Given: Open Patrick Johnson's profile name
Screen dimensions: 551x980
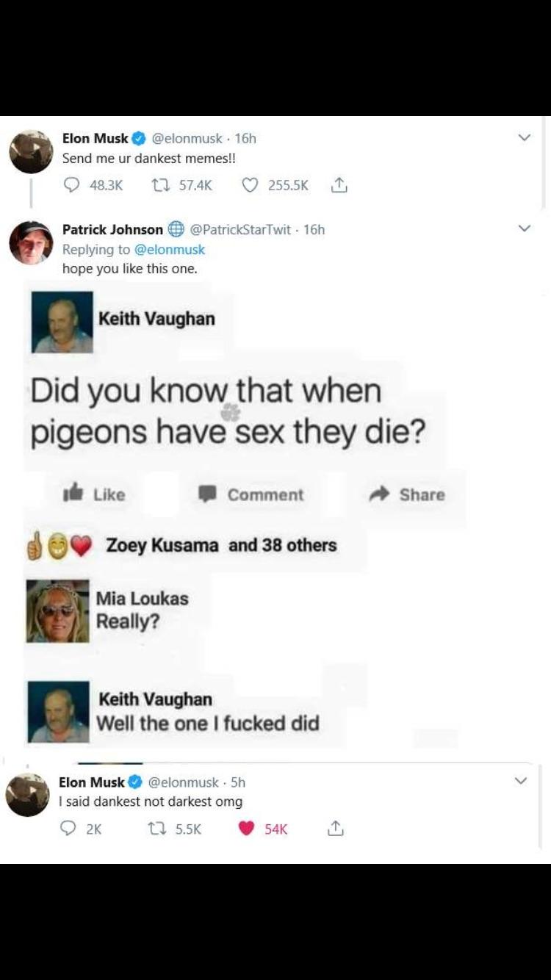Looking at the screenshot, I should tap(112, 229).
